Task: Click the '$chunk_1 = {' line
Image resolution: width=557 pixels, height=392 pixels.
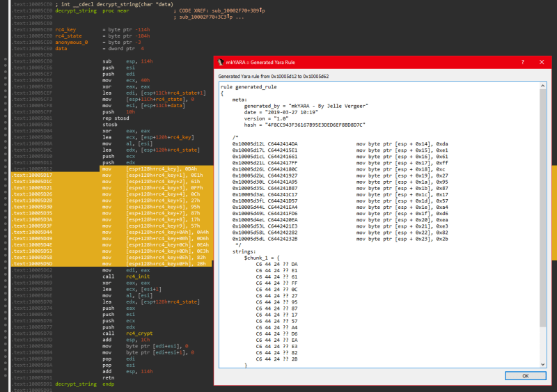Action: click(x=262, y=258)
